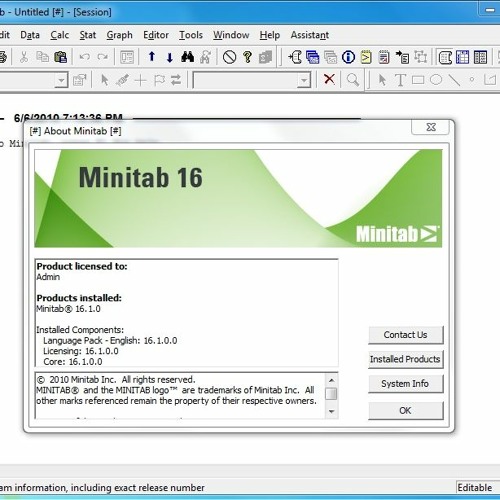This screenshot has width=500, height=500.
Task: Open the Data menu
Action: point(30,35)
